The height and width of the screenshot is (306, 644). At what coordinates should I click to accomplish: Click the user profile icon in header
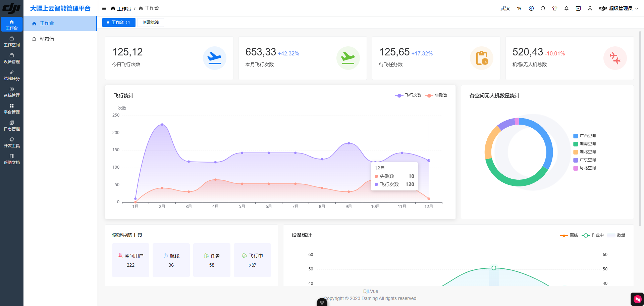coord(590,8)
